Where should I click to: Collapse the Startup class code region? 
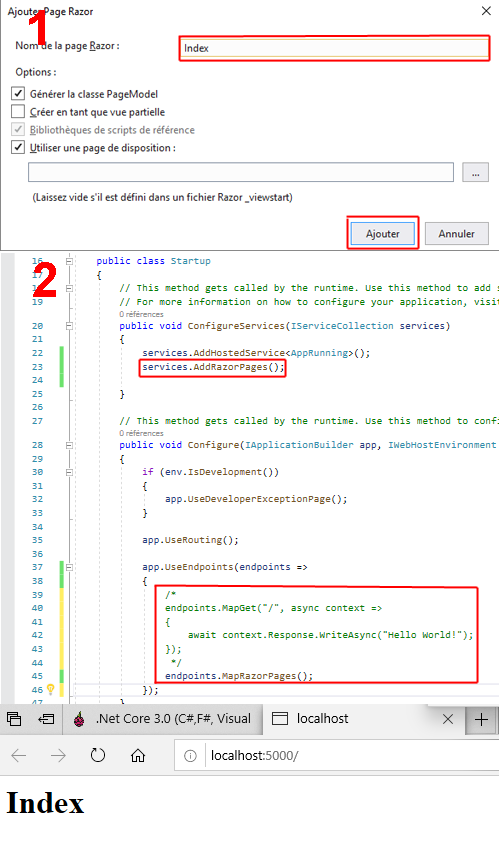[x=69, y=261]
